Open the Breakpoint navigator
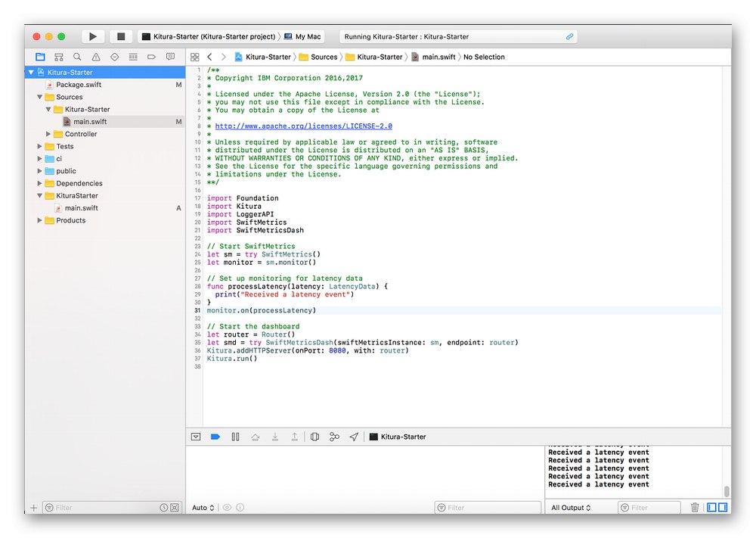The width and height of the screenshot is (756, 538). click(x=150, y=57)
